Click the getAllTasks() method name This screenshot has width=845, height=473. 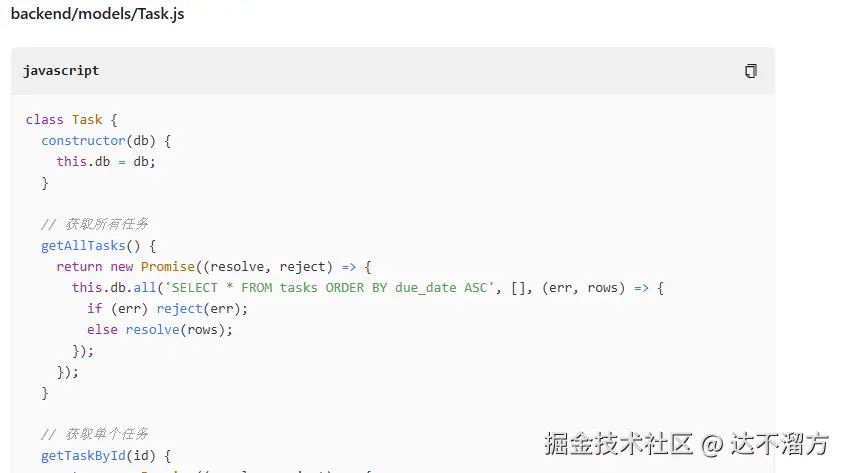coord(91,246)
